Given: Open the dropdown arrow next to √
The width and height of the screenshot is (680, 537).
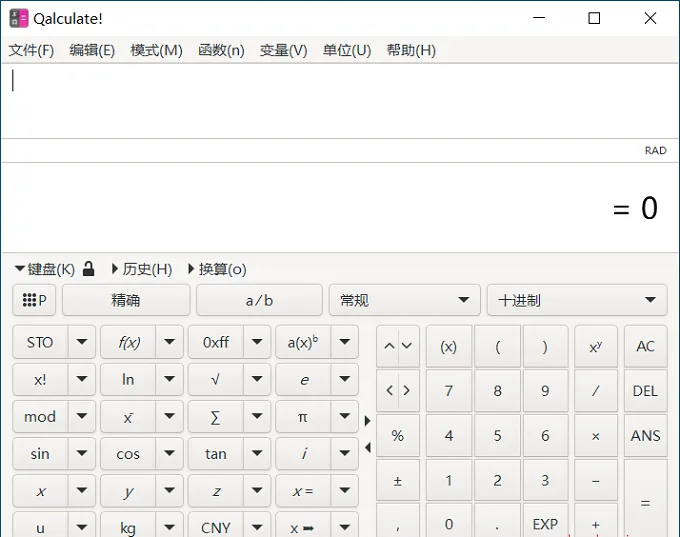Looking at the screenshot, I should click(x=257, y=380).
